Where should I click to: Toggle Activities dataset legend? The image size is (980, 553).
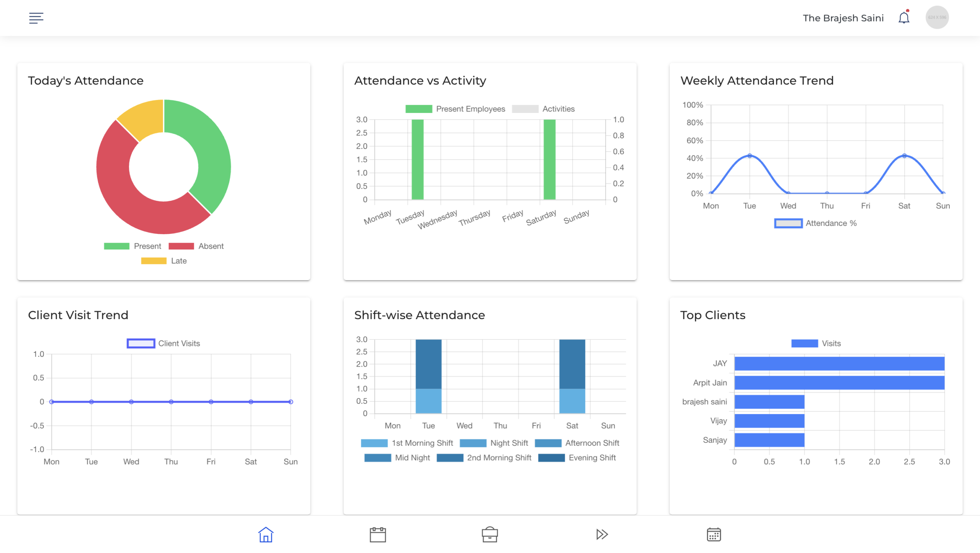point(544,109)
